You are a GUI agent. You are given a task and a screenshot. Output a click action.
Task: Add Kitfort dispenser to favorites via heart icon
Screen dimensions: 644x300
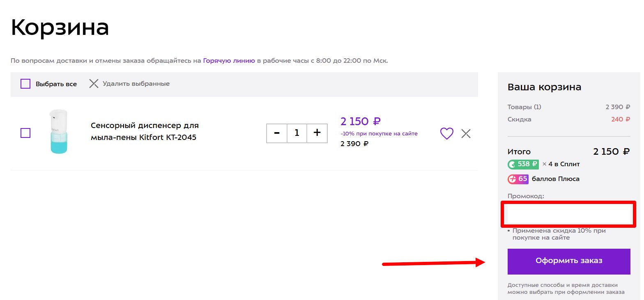pos(446,133)
